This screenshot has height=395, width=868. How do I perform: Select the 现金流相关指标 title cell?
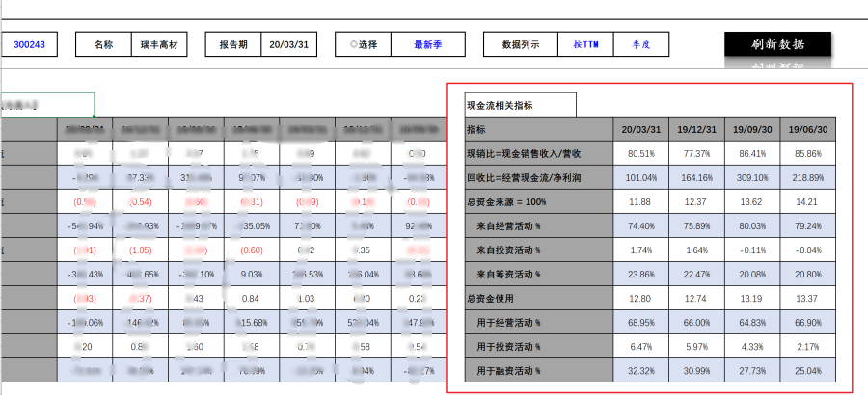520,105
